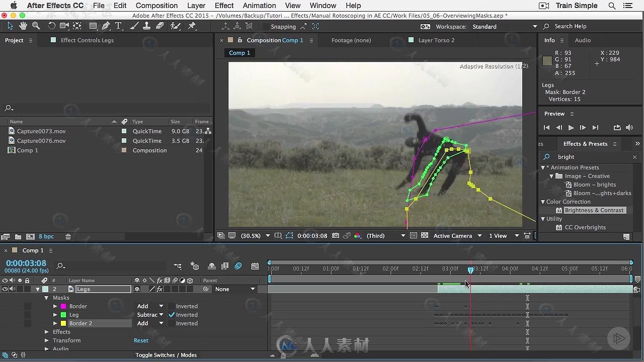This screenshot has height=362, width=644.
Task: Select the Clone Stamp tool
Action: point(148,26)
